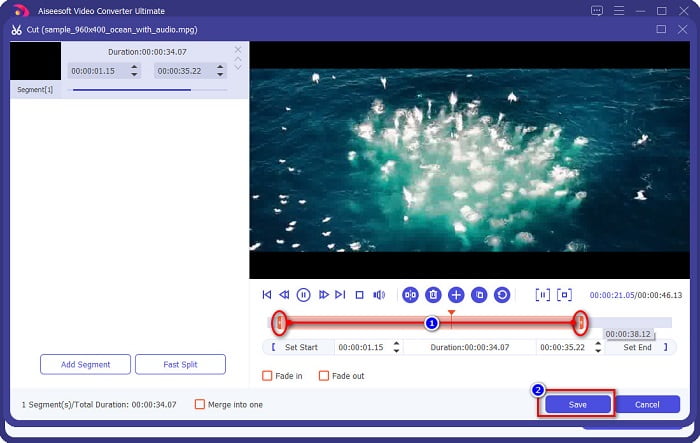Step back one frame
Image resolution: width=700 pixels, height=443 pixels.
[x=284, y=295]
